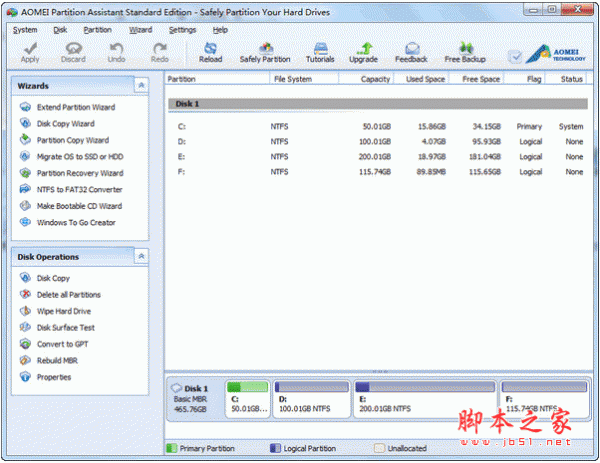600x463 pixels.
Task: Click the green Primary Partition legend swatch
Action: (x=172, y=448)
